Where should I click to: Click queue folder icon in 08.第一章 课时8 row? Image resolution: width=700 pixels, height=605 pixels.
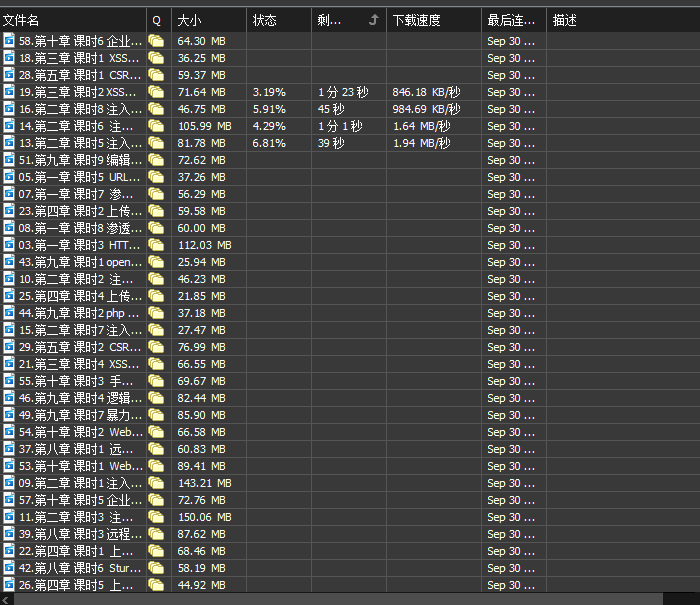coord(156,228)
